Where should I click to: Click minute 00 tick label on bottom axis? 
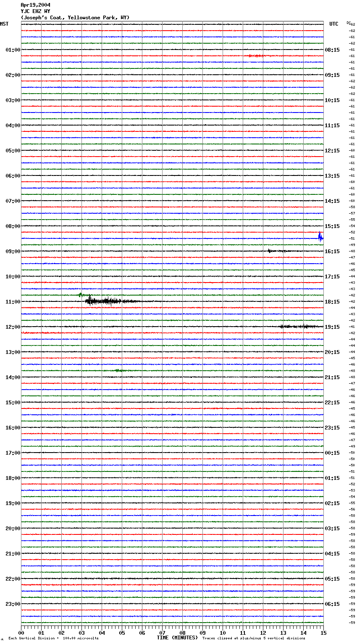coord(21,633)
